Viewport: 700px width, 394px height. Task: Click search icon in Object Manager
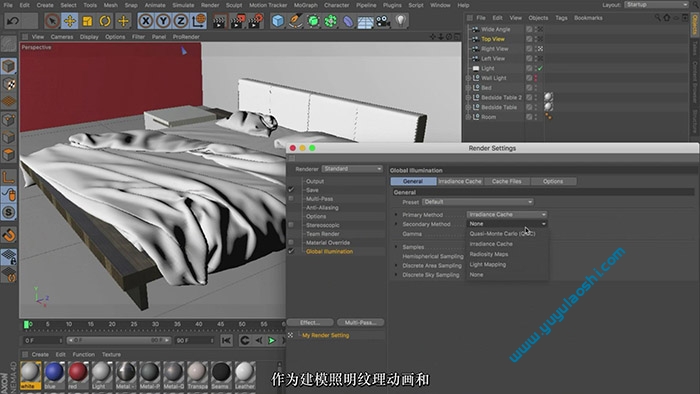click(x=658, y=18)
